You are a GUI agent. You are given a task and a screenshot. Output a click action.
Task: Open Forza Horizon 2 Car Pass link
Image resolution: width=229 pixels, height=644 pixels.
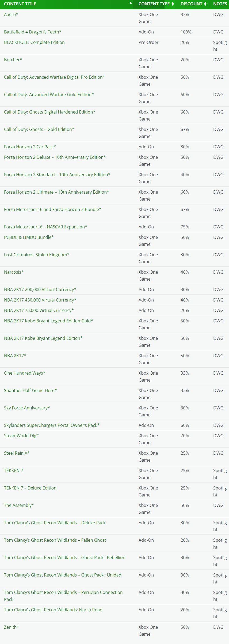30,147
